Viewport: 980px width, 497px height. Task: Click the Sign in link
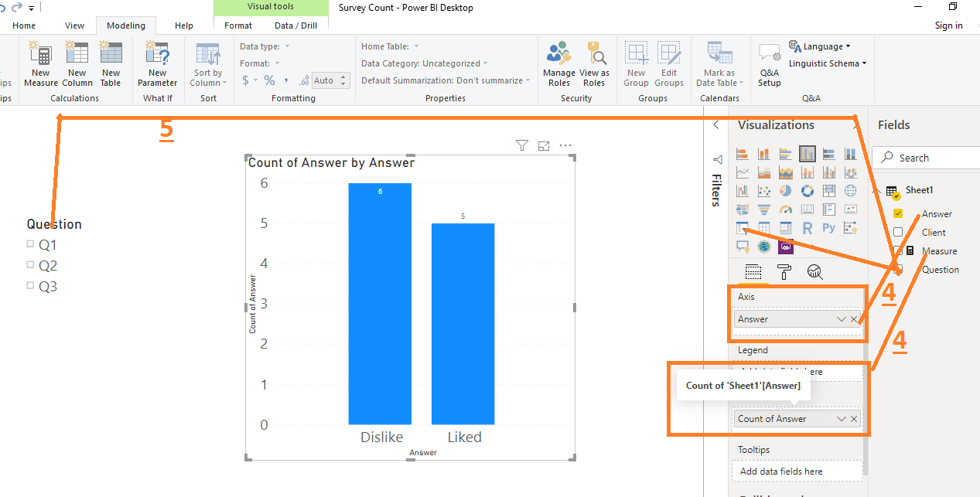click(948, 26)
